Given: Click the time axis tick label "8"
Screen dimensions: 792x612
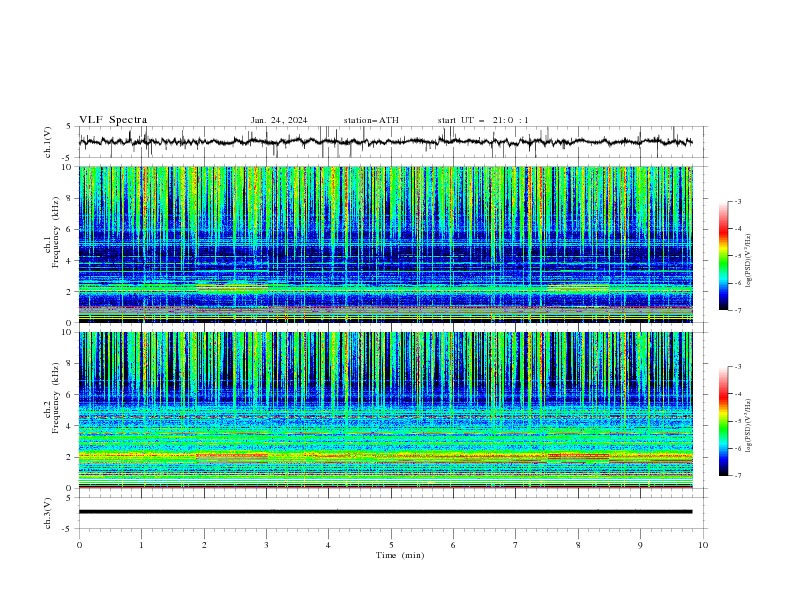Looking at the screenshot, I should (x=578, y=545).
